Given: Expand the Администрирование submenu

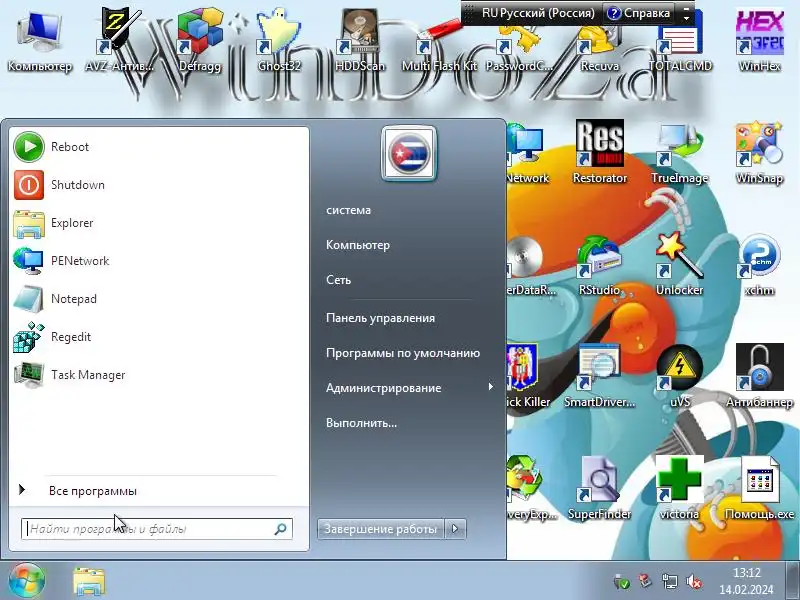Looking at the screenshot, I should pos(409,388).
